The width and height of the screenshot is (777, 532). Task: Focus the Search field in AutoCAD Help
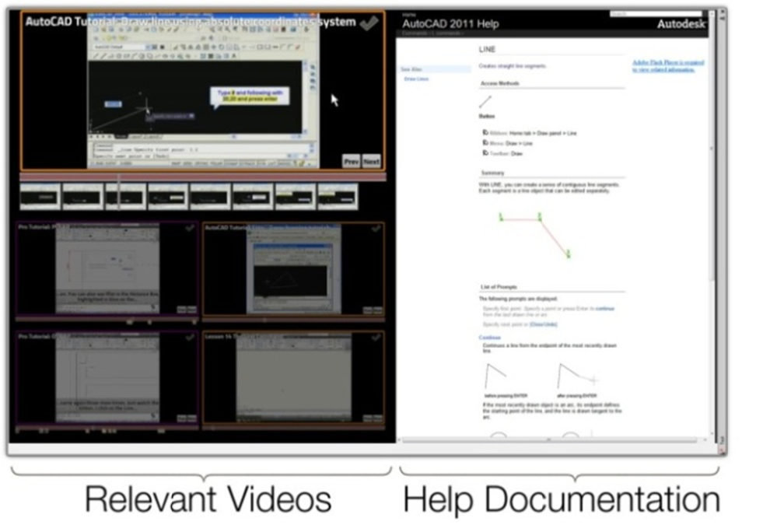pyautogui.click(x=655, y=13)
